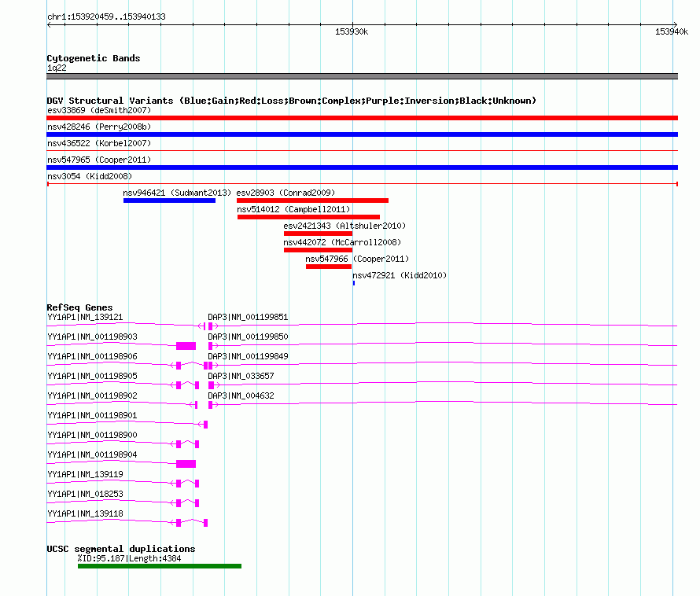This screenshot has height=596, width=700.
Task: Open the nsv514012 (Campbell2011) variant label
Action: click(x=293, y=209)
